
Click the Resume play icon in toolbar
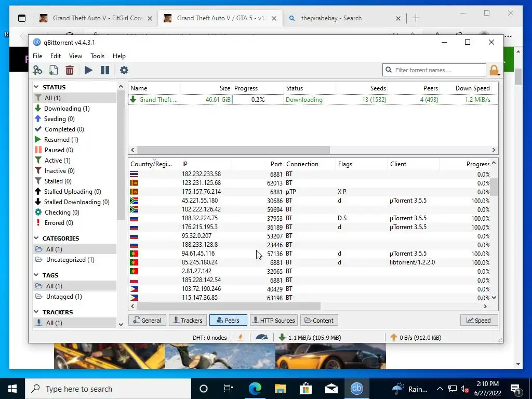[x=88, y=70]
